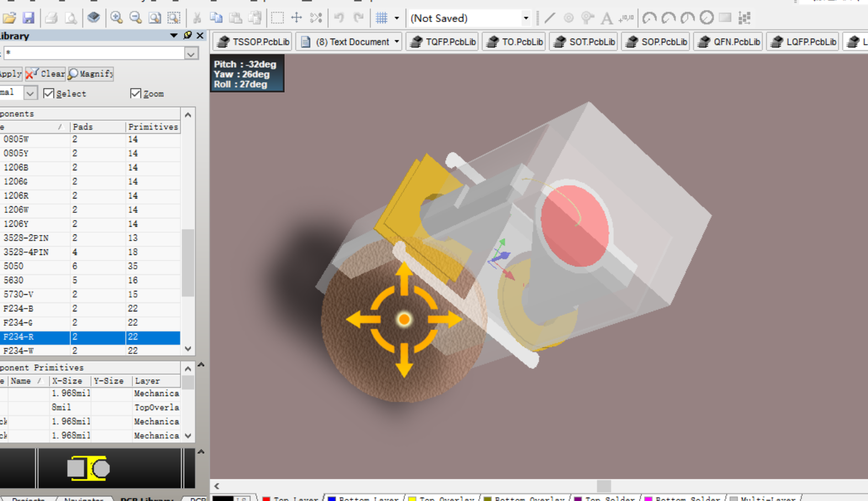Close the Library panel
This screenshot has height=501, width=868.
[200, 35]
